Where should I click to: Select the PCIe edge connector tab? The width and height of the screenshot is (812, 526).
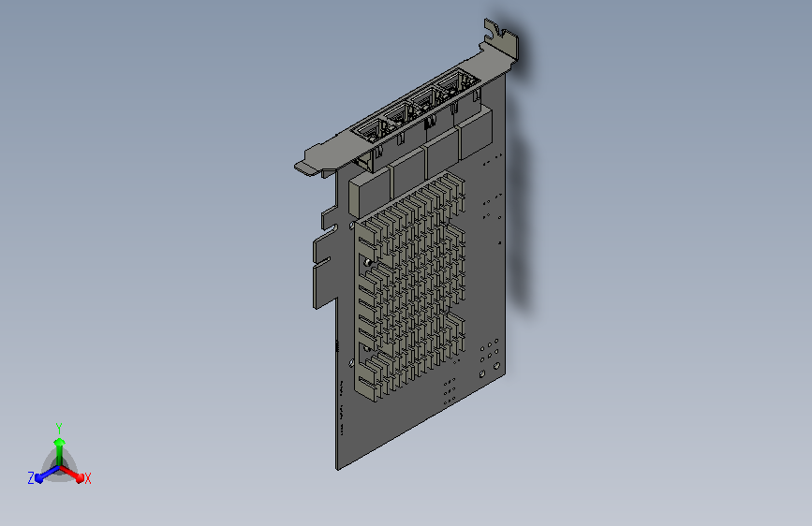(x=325, y=269)
